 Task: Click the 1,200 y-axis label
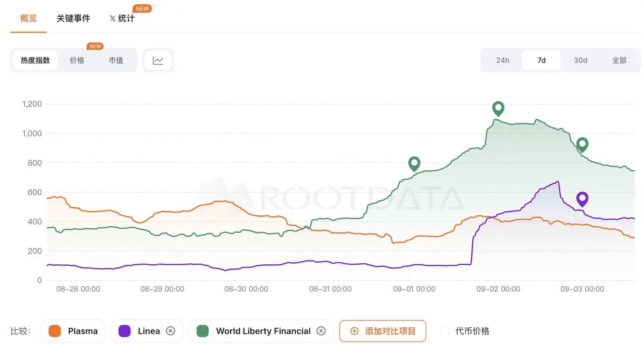32,104
